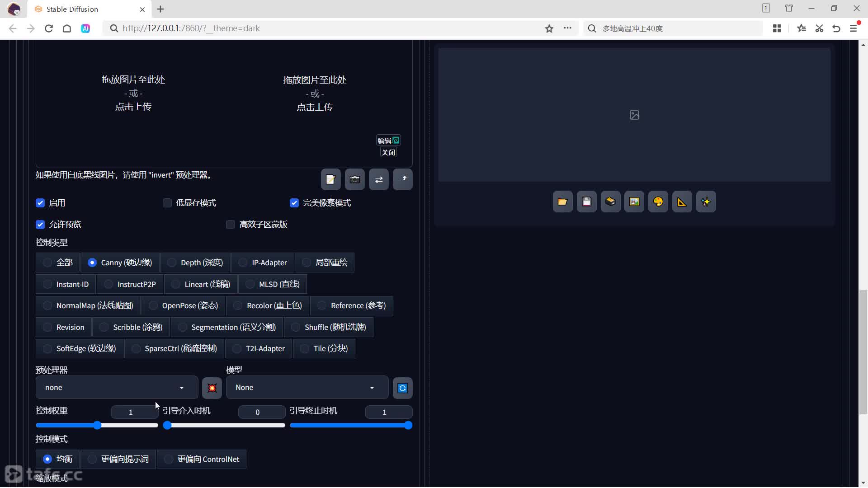868x488 pixels.
Task: Click the 引导介入时机 input field
Action: pos(258,412)
